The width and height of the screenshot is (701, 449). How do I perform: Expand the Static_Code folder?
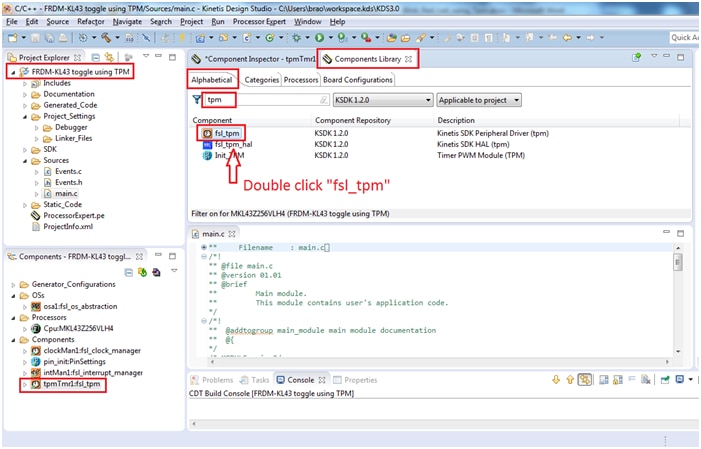25,205
